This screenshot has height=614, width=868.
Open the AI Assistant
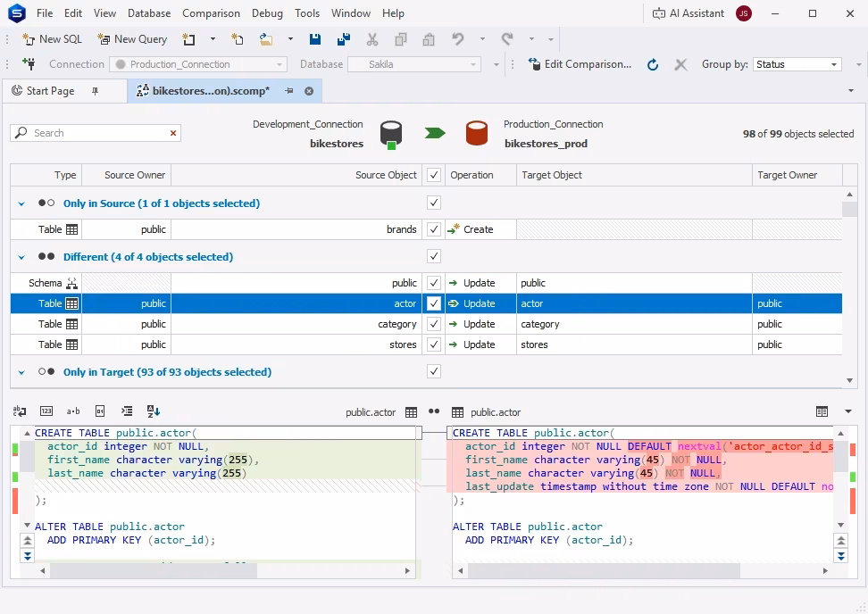(689, 13)
